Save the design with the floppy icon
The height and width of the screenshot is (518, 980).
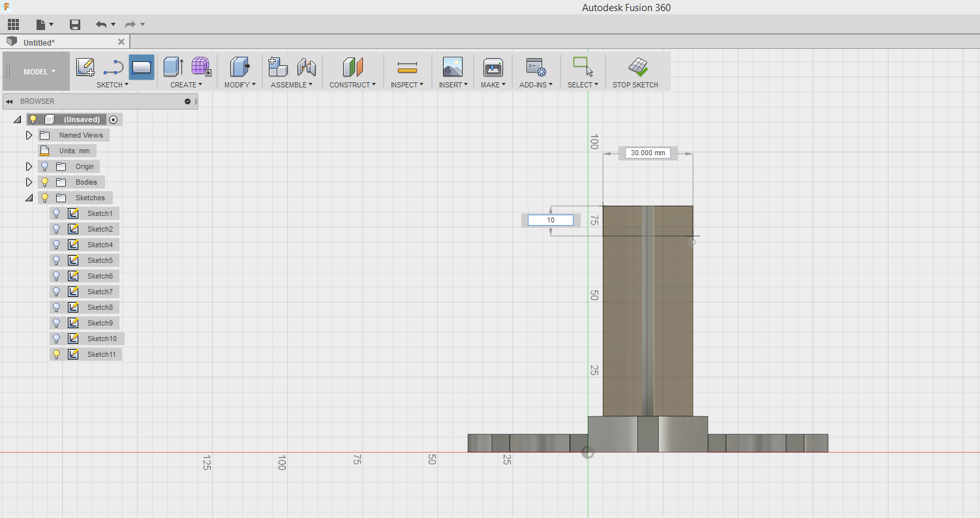coord(75,24)
